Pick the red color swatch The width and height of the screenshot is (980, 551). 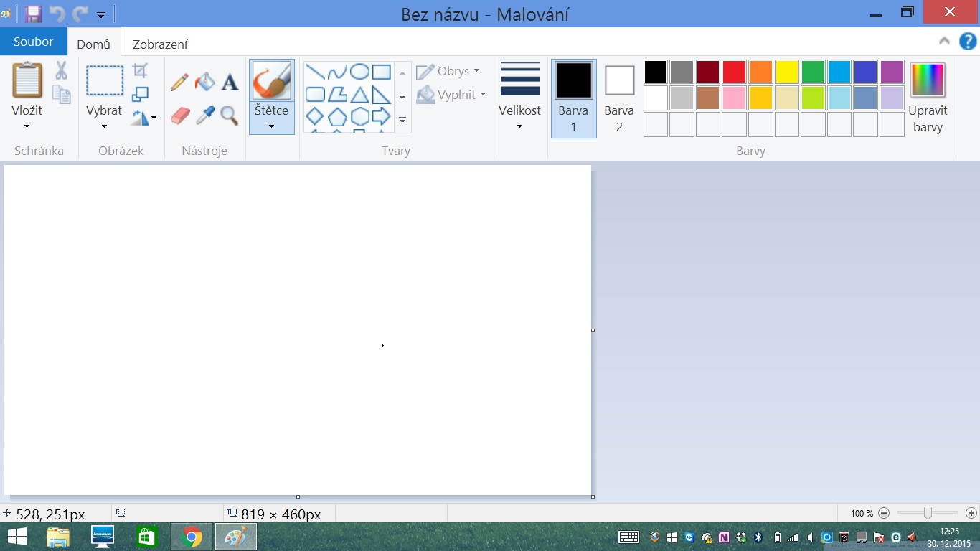734,72
